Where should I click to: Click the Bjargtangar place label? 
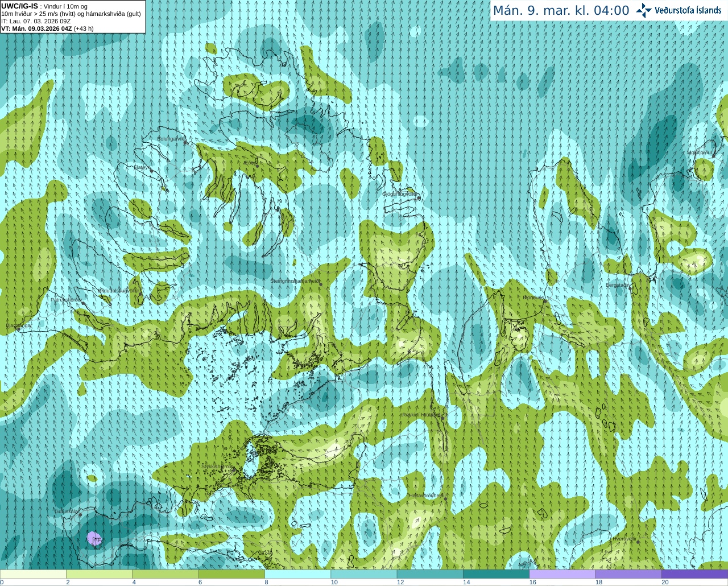[x=18, y=325]
